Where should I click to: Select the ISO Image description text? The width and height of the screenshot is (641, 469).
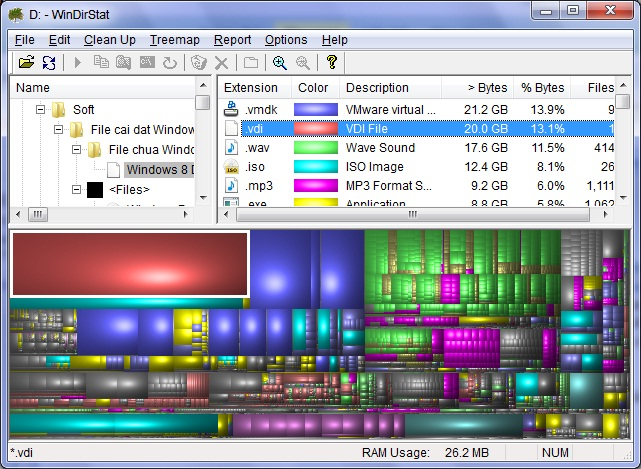pyautogui.click(x=374, y=167)
